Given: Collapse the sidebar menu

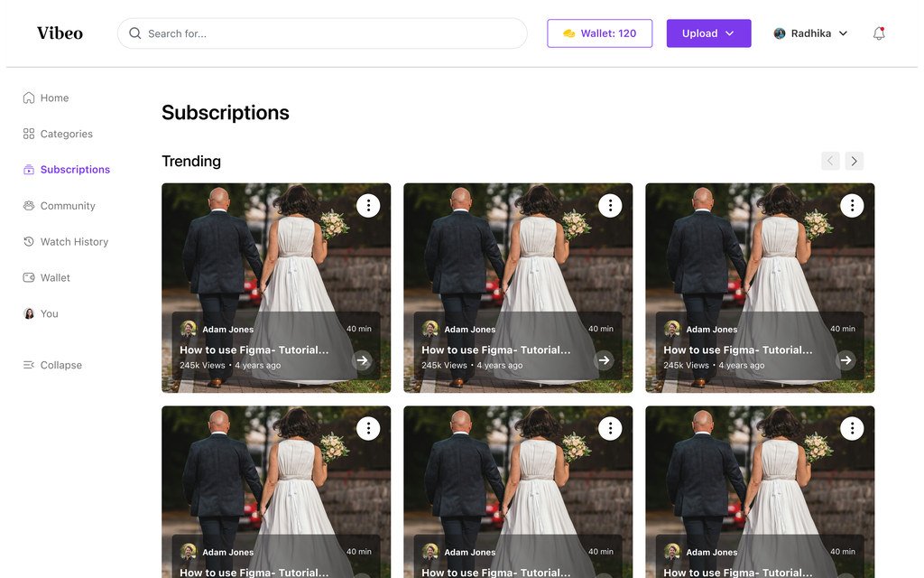Looking at the screenshot, I should coord(52,365).
